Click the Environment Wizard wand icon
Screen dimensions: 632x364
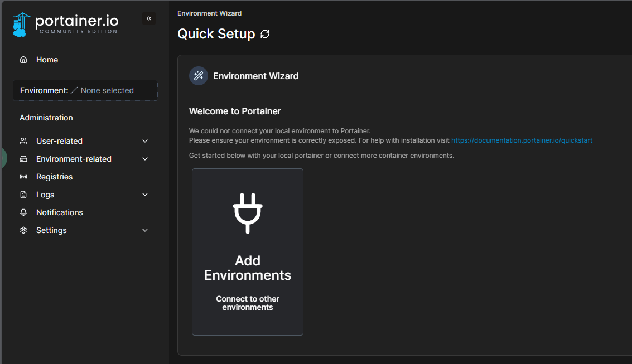click(199, 76)
